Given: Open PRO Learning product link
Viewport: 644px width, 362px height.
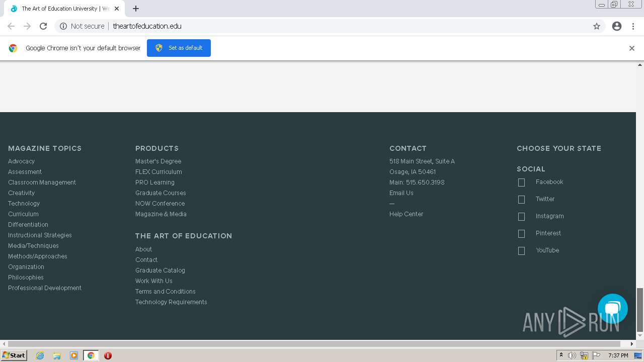Looking at the screenshot, I should [155, 183].
